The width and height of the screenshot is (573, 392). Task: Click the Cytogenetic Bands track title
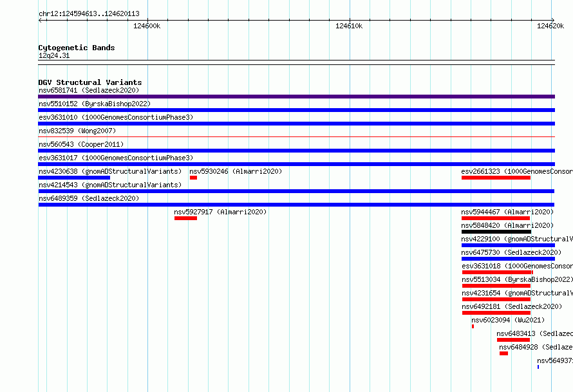(x=77, y=48)
